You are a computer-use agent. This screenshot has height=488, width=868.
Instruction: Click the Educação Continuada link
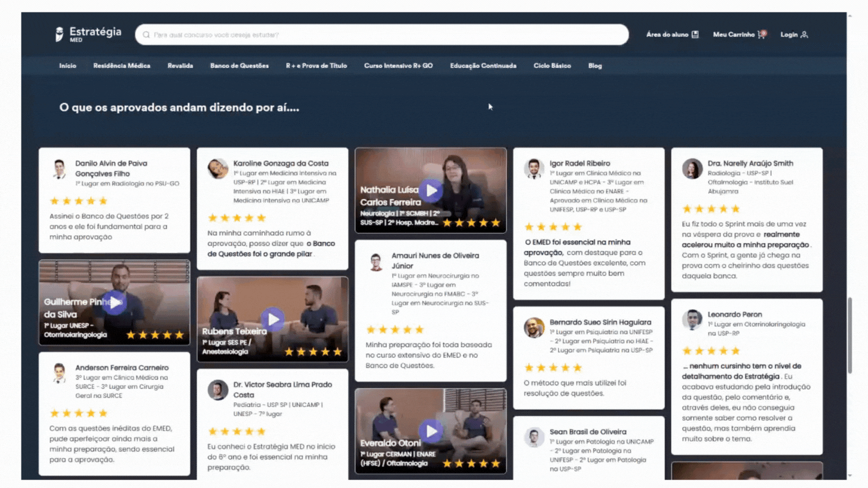coord(483,66)
